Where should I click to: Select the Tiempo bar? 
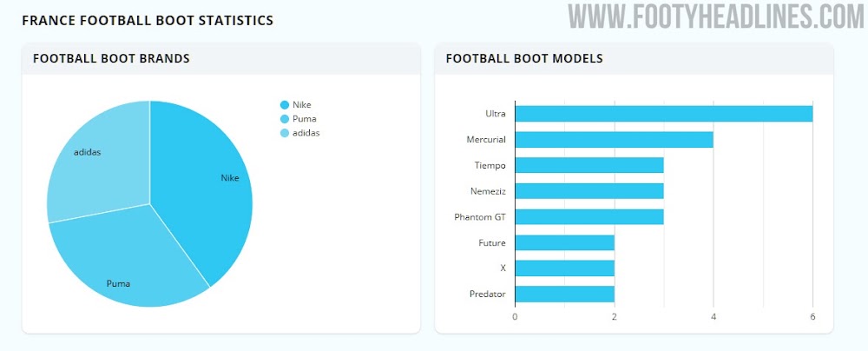coord(589,165)
